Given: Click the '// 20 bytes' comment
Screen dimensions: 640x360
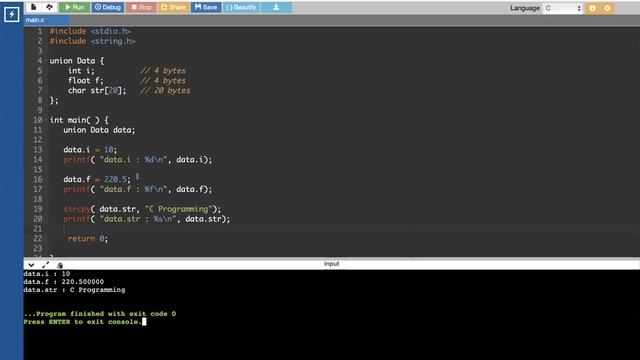Looking at the screenshot, I should (x=165, y=90).
